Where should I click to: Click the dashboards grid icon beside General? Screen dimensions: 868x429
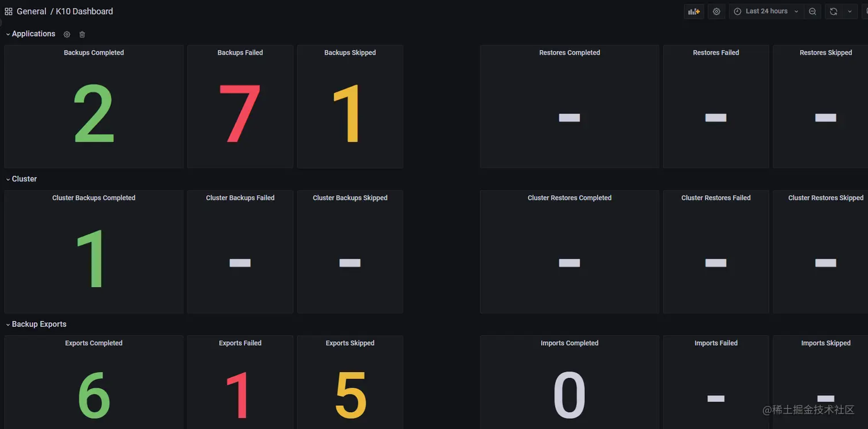9,11
